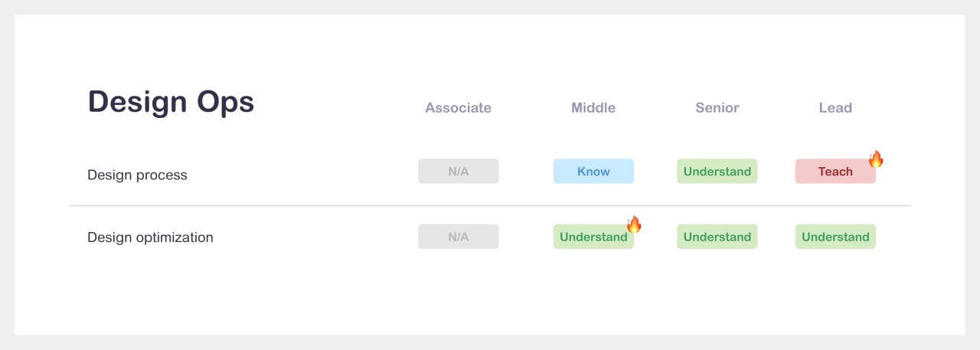980x350 pixels.
Task: Click Senior Understand badge for Design process
Action: [x=717, y=172]
